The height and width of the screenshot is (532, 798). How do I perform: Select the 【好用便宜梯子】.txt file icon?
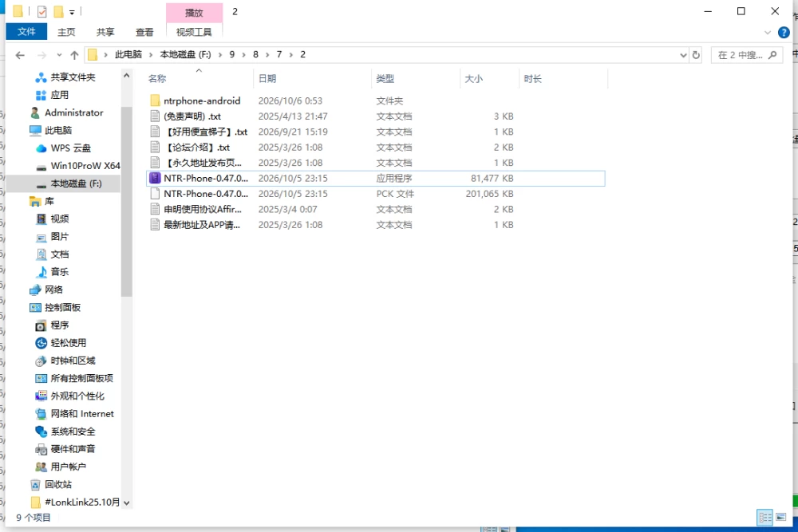pos(155,132)
